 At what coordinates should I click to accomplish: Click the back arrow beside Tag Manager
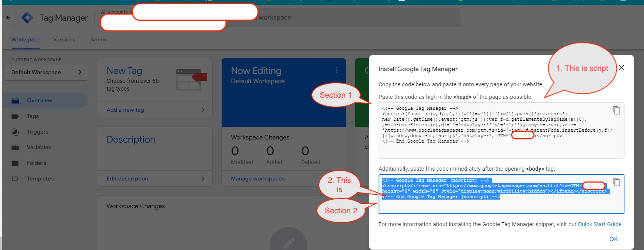click(8, 18)
